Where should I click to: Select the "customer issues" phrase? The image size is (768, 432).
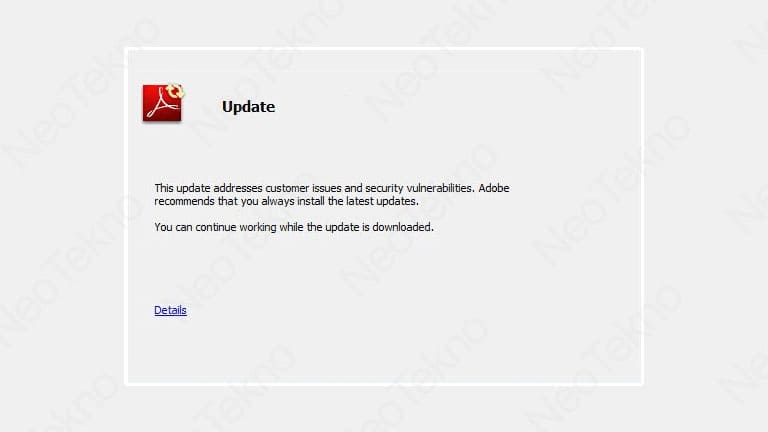tap(303, 188)
